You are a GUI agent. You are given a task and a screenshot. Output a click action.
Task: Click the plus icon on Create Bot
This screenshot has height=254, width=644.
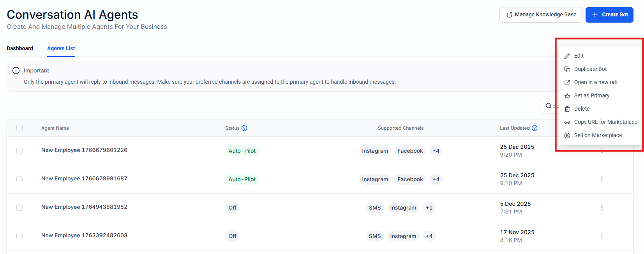coord(595,15)
